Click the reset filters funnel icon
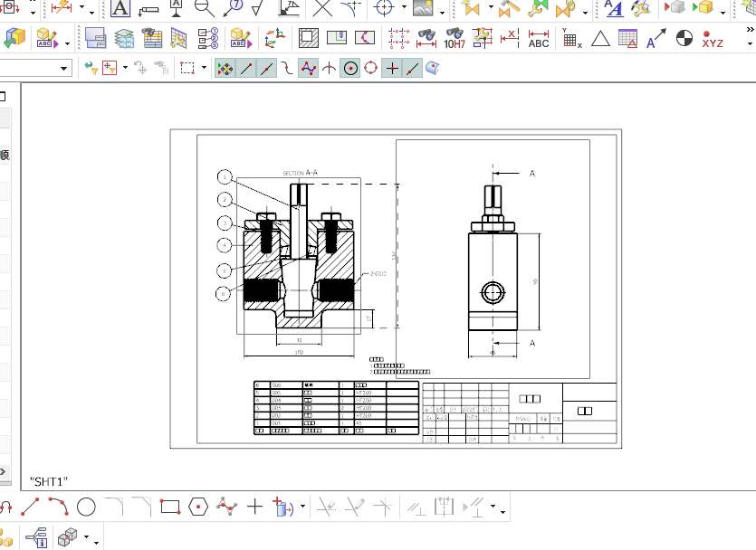The width and height of the screenshot is (756, 550). 91,69
